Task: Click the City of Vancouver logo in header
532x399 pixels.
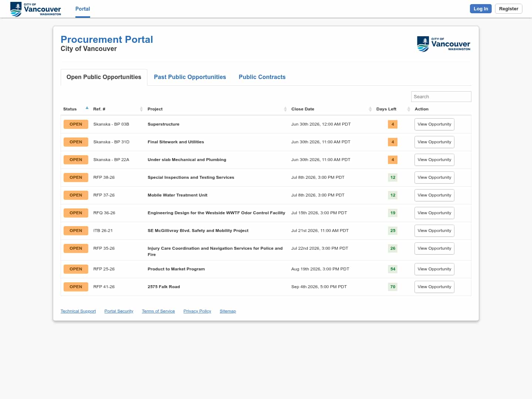Action: click(x=35, y=9)
